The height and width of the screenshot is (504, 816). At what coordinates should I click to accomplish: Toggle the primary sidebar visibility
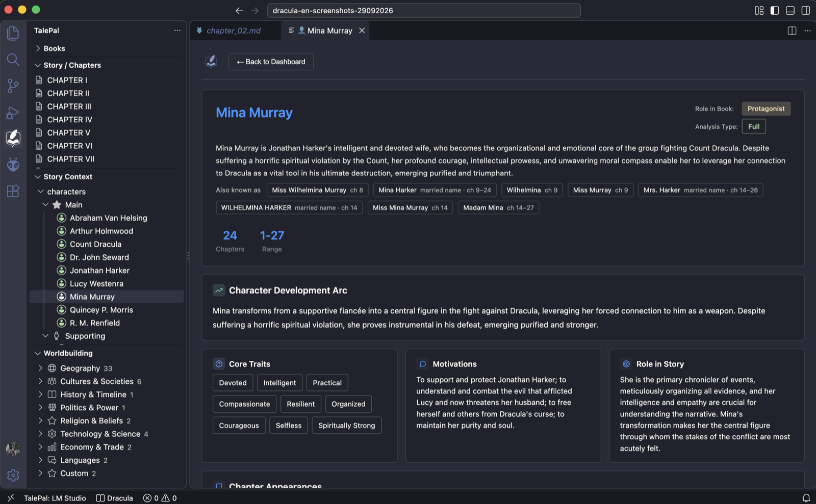tap(775, 10)
